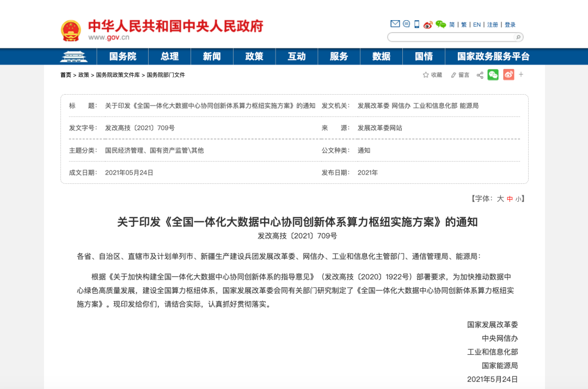Viewport: 588px width, 389px height.
Task: Click the 发展改革委网站 source text
Action: coord(379,128)
